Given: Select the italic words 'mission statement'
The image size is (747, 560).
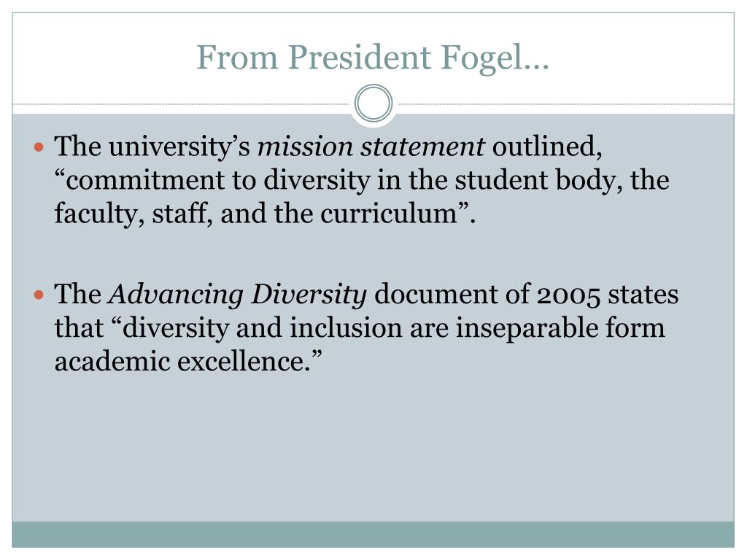Looking at the screenshot, I should click(371, 146).
